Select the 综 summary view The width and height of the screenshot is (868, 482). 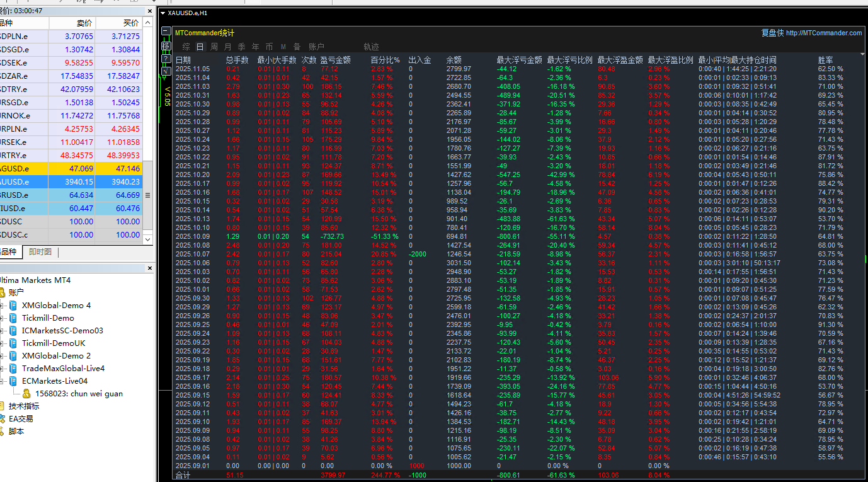pos(186,47)
